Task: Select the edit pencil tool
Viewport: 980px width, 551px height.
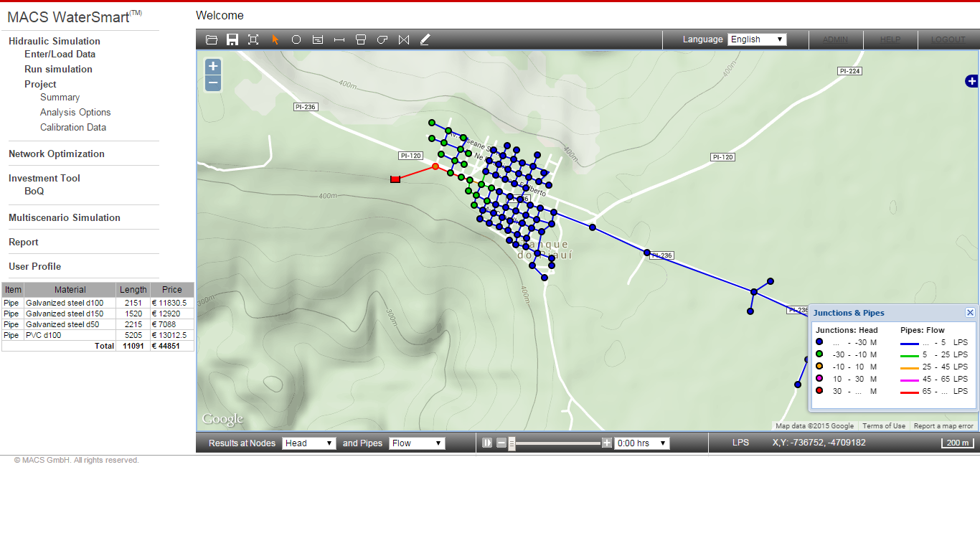Action: (425, 40)
